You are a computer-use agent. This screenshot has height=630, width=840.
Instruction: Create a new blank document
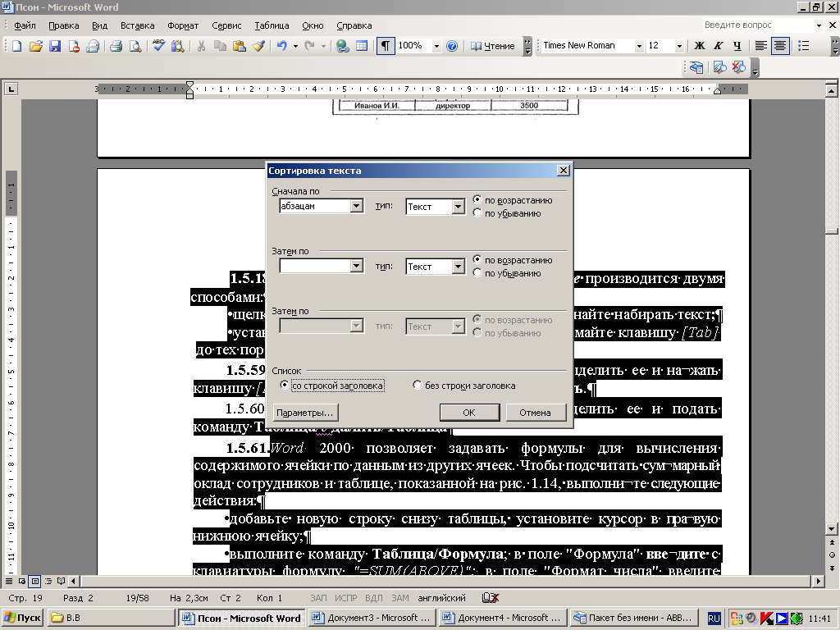click(x=16, y=46)
